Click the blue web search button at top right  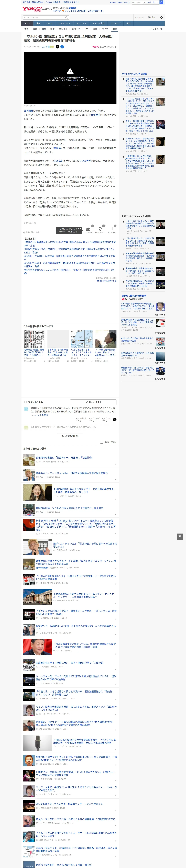click(x=161, y=2)
